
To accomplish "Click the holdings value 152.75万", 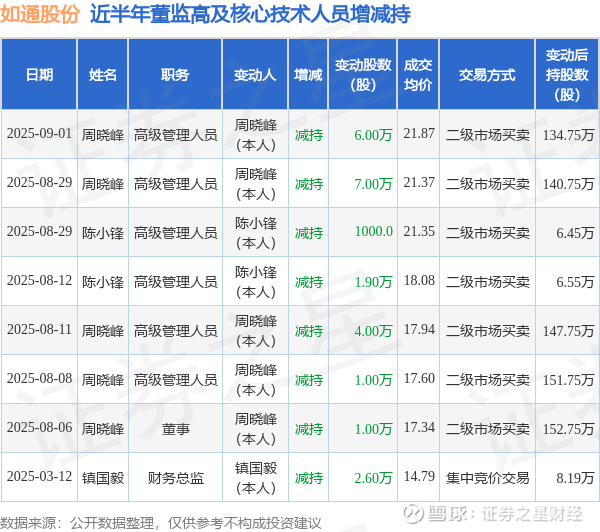I will pyautogui.click(x=568, y=429).
